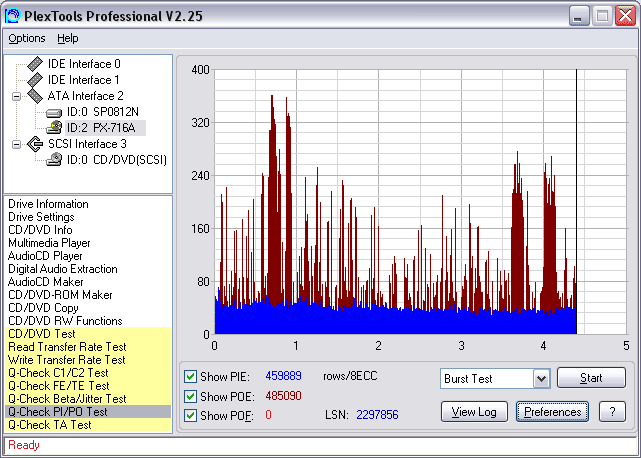Select ATA Interface 2 in tree

click(x=85, y=96)
